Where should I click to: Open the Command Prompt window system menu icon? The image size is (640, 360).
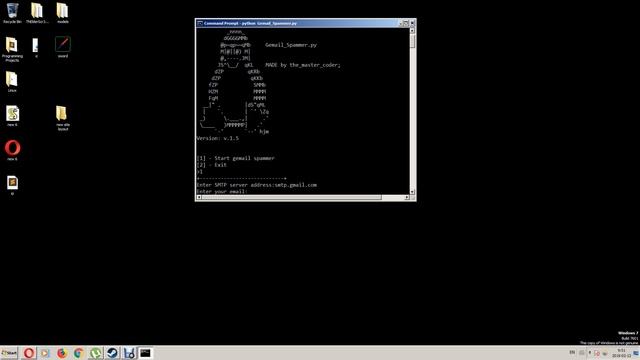(200, 23)
